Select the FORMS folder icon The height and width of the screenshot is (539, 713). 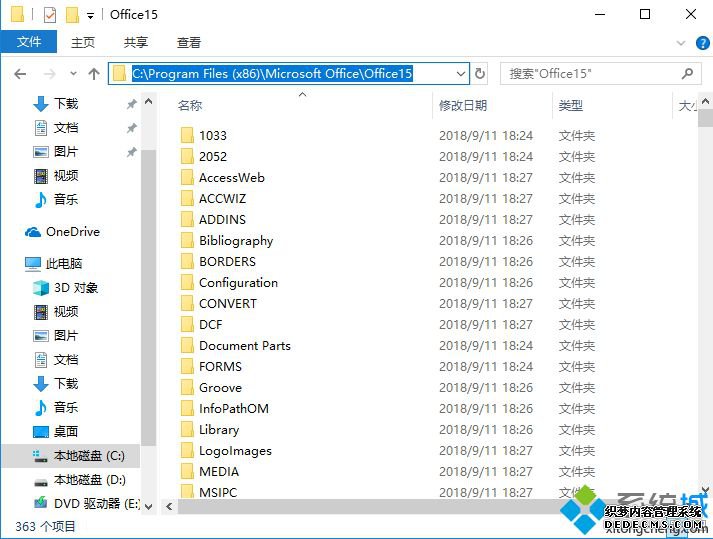point(187,367)
